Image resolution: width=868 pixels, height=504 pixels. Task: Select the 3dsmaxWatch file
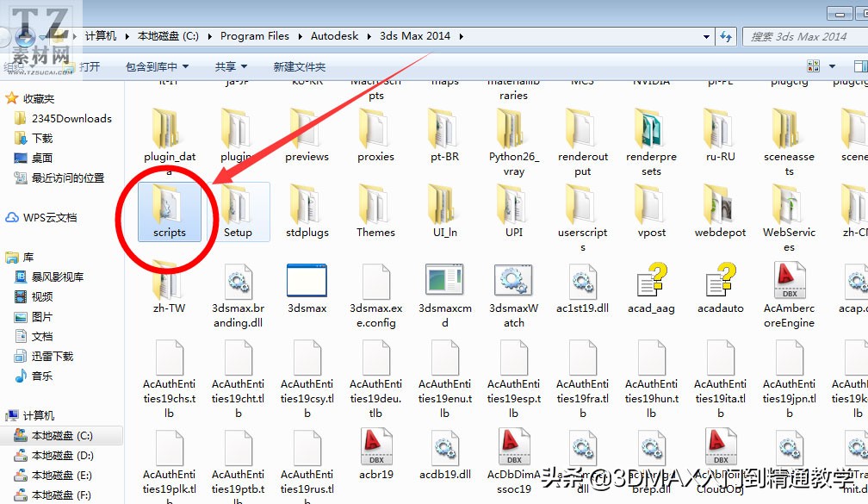coord(514,296)
